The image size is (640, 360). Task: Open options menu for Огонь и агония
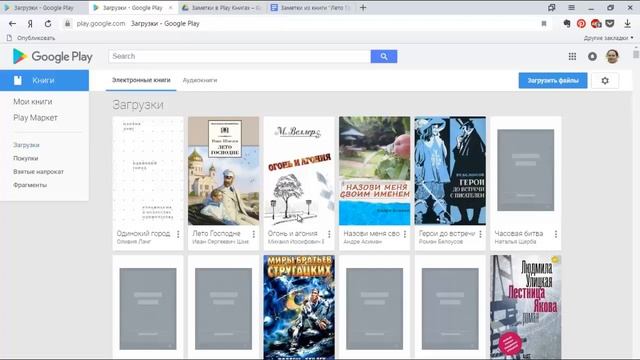click(x=329, y=234)
